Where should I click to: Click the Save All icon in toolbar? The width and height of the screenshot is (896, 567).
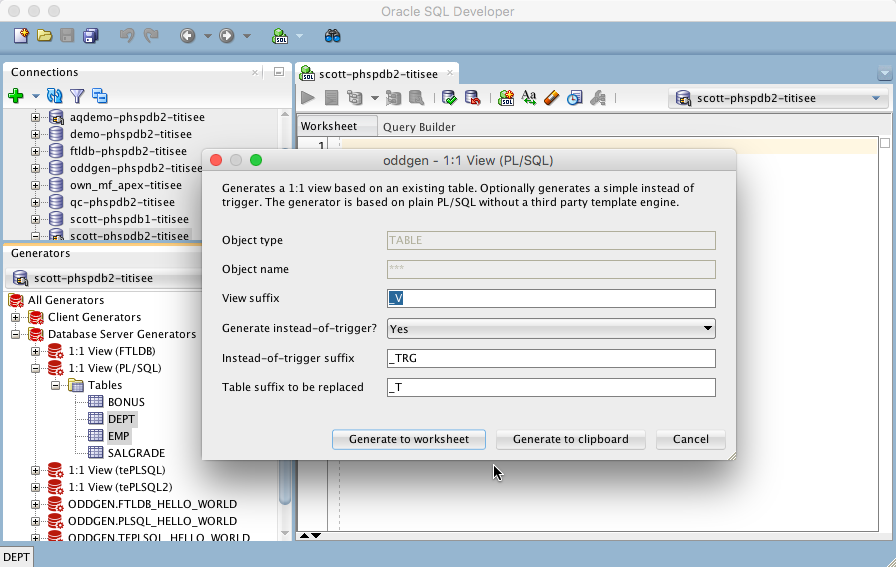tap(91, 36)
